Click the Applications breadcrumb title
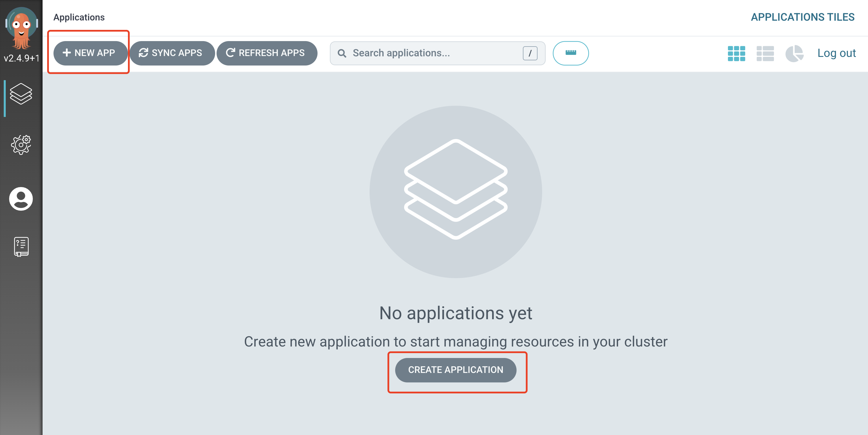This screenshot has width=868, height=435. [x=79, y=17]
